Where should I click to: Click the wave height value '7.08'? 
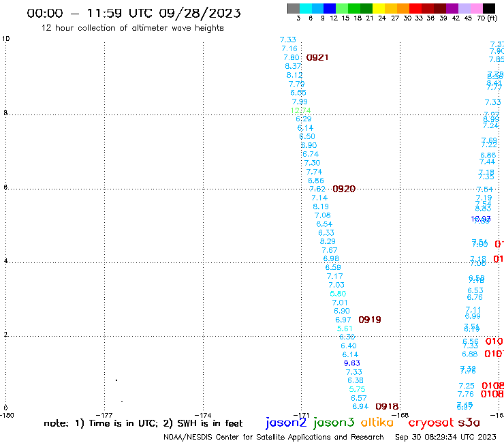(x=322, y=215)
